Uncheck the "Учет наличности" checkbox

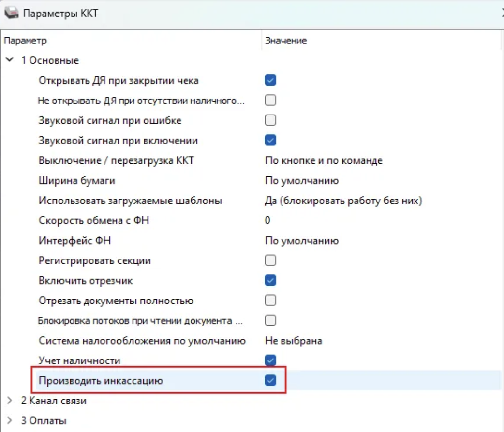270,360
